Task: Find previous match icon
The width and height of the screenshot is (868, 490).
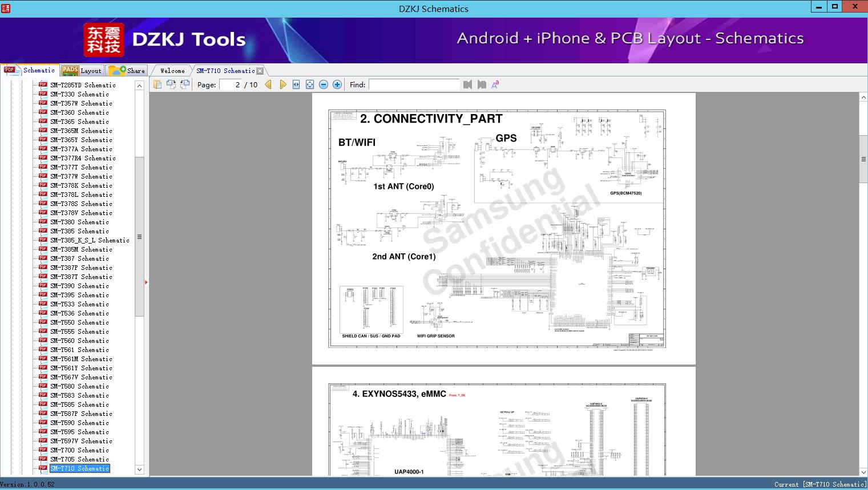Action: [468, 84]
